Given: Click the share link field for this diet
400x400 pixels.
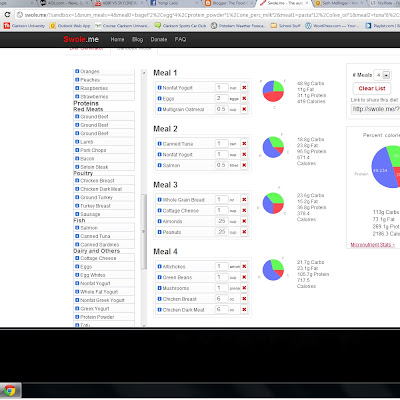Looking at the screenshot, I should click(x=376, y=109).
